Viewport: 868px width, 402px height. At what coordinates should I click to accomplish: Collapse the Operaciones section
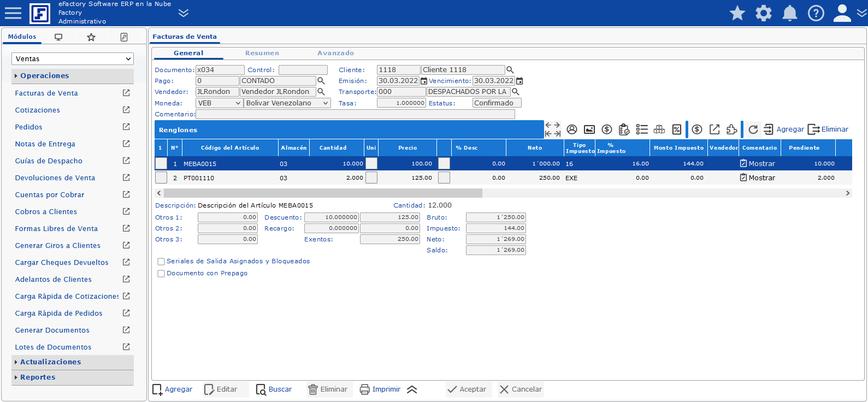[73, 76]
